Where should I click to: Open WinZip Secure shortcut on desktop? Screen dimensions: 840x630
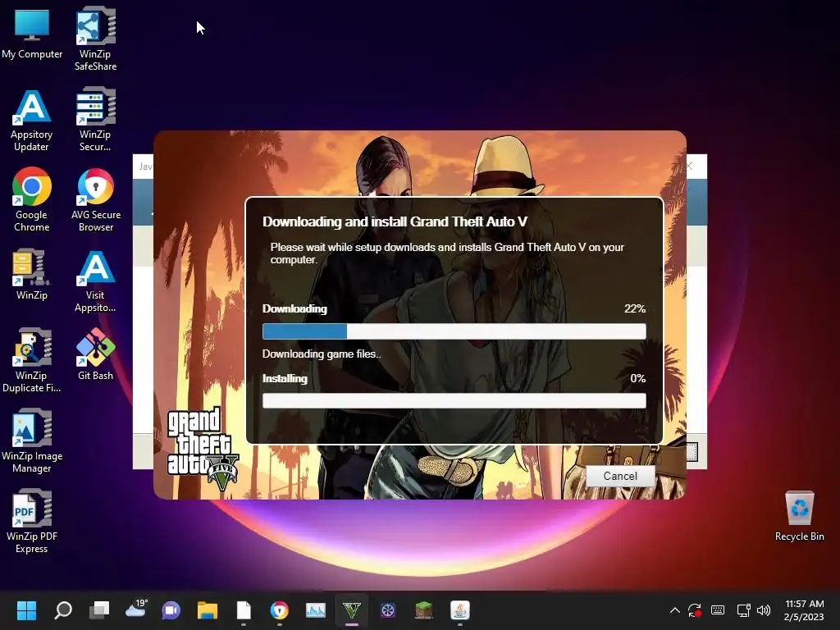pyautogui.click(x=95, y=120)
